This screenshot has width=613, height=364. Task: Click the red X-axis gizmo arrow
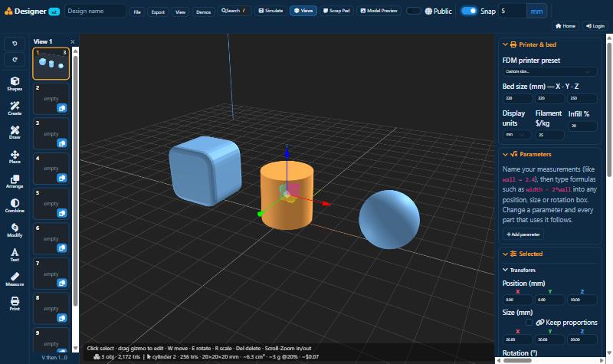tap(325, 203)
